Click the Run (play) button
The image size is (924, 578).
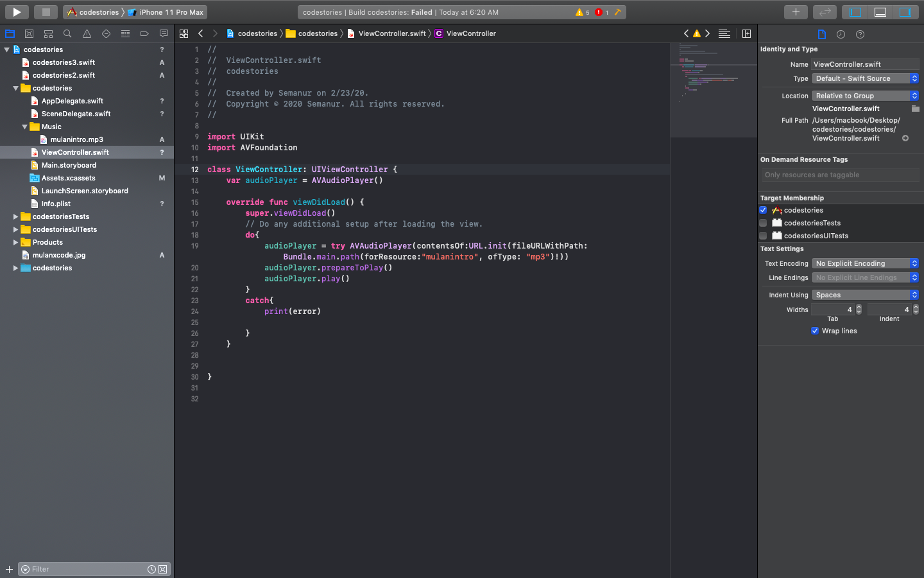click(17, 12)
